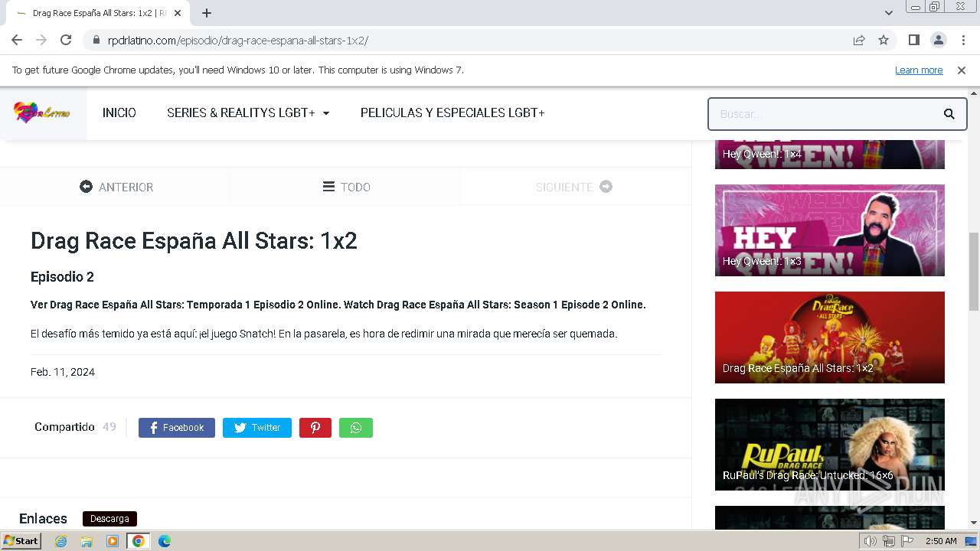Click the Descarga tab label
This screenshot has width=980, height=551.
109,519
